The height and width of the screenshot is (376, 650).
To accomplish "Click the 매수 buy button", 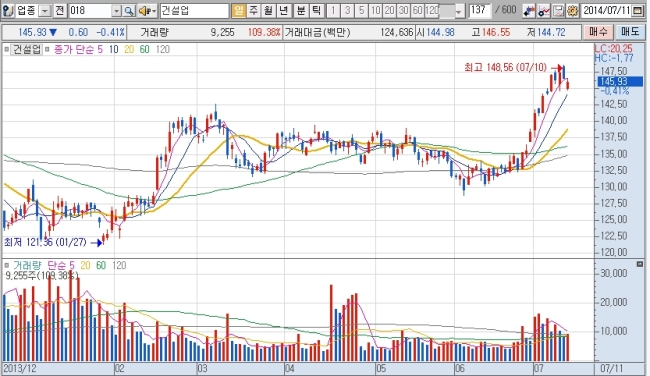I will [598, 32].
